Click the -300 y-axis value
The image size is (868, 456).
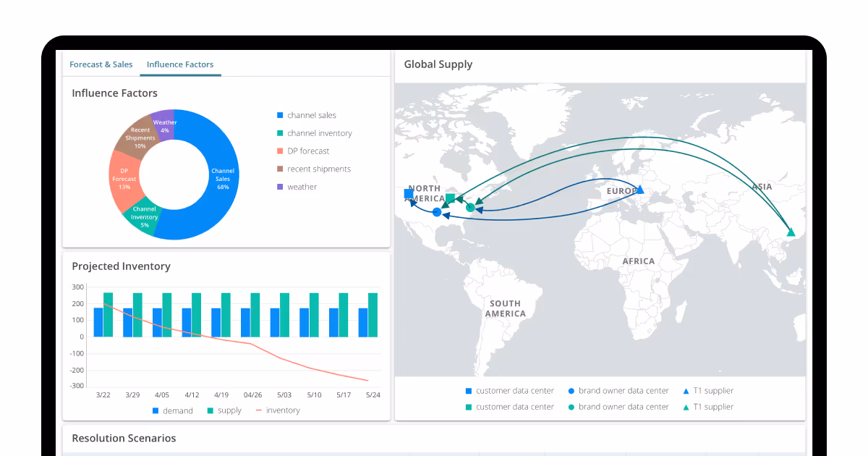pyautogui.click(x=77, y=386)
